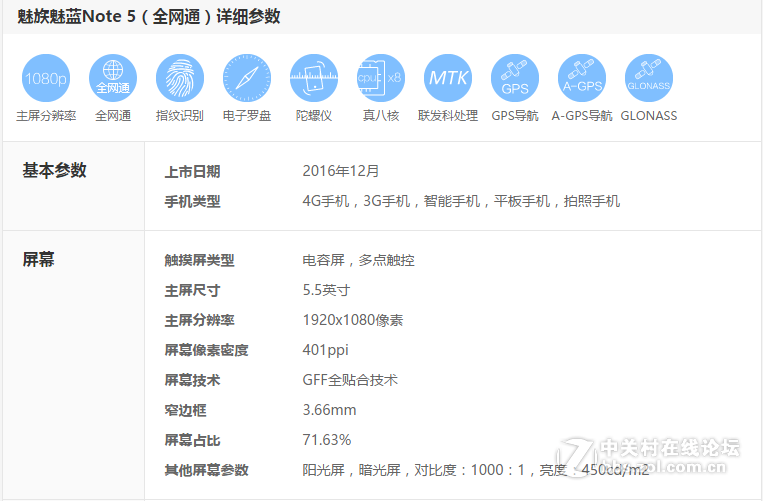Click the 屏幕 section heading
The image size is (763, 501).
point(38,259)
